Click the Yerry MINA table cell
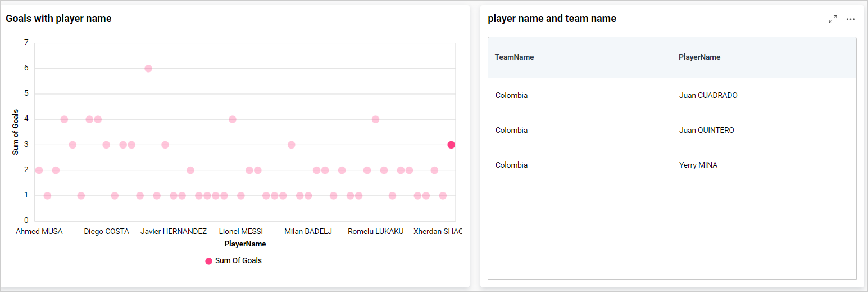Screen dimensions: 868x292 [698, 165]
